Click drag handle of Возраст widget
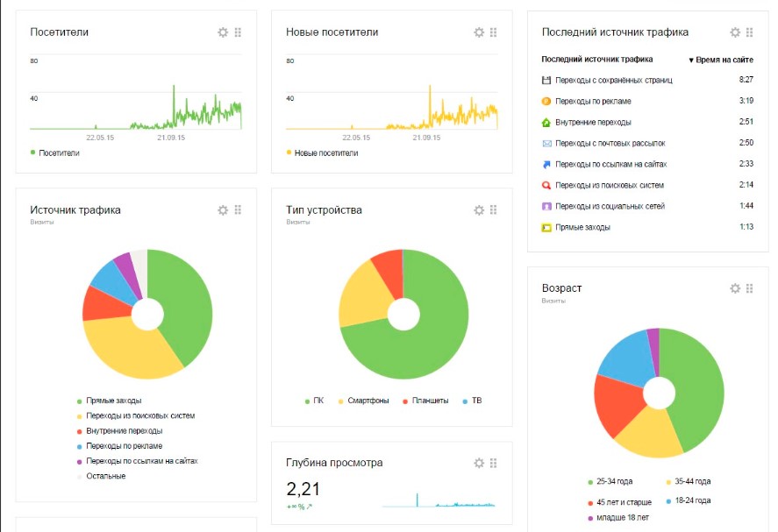 [750, 288]
